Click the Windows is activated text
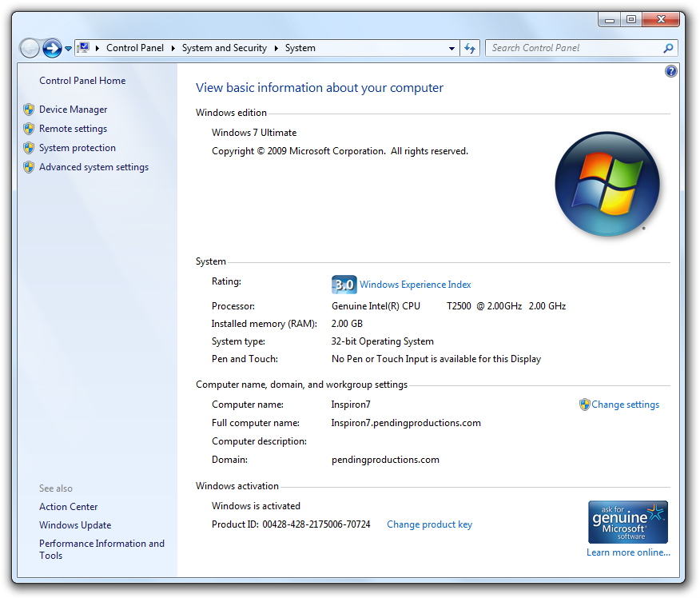 pos(256,506)
